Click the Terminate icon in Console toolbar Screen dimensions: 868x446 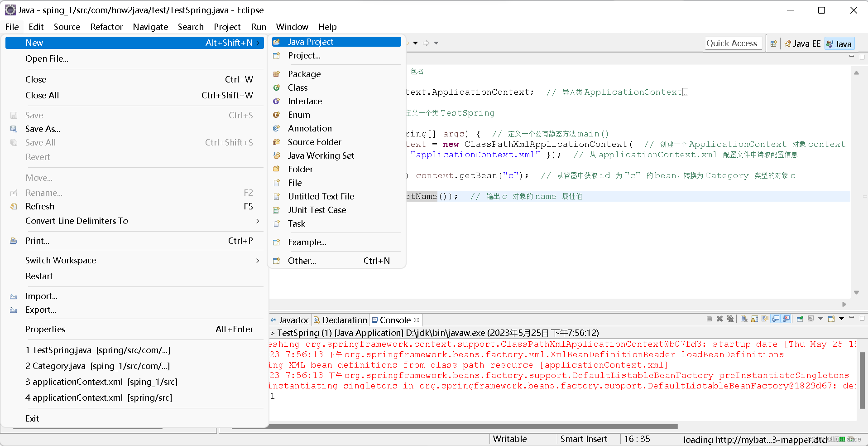[x=709, y=319]
